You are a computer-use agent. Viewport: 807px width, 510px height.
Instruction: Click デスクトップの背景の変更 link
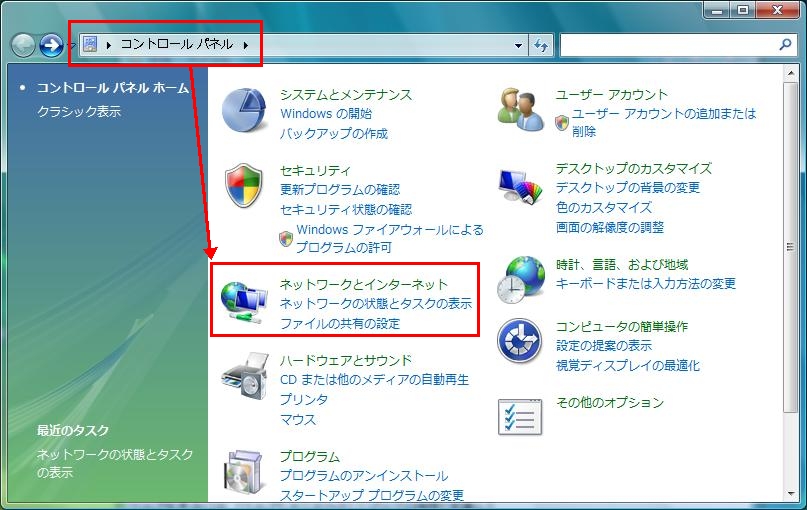click(x=627, y=188)
